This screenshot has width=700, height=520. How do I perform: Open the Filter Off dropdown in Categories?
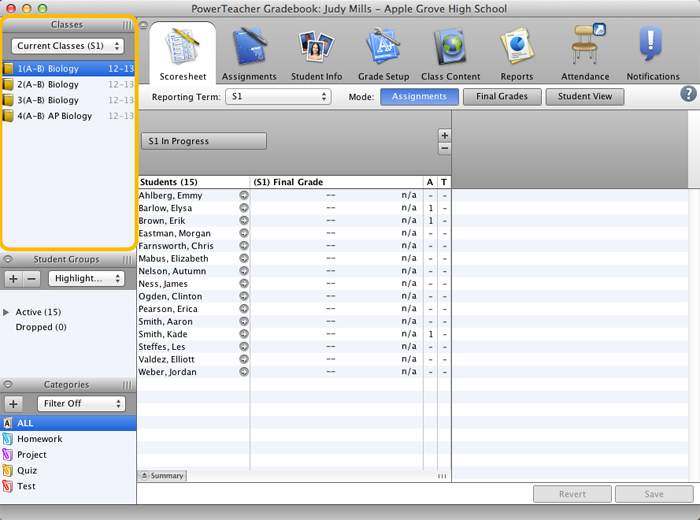81,404
